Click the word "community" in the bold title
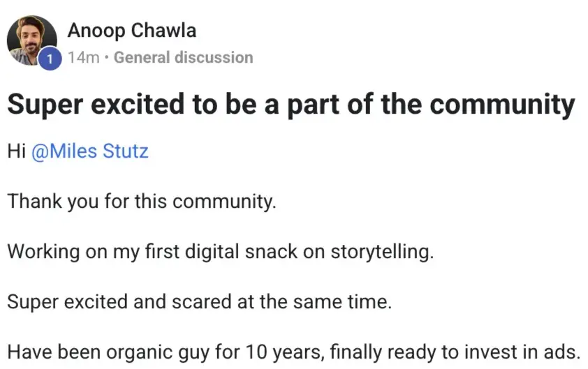 pos(501,104)
